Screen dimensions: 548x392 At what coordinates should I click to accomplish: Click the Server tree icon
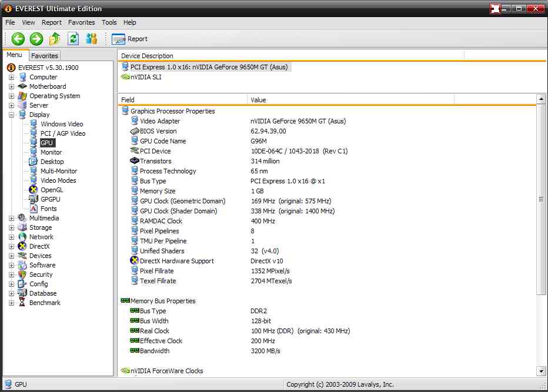click(22, 105)
